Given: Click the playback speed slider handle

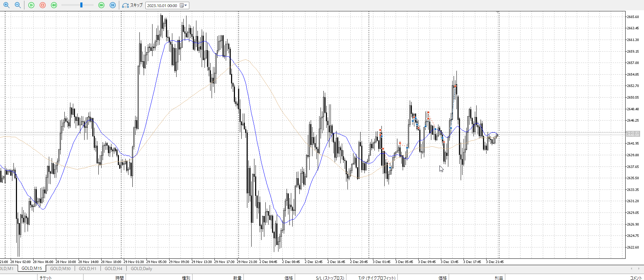Looking at the screenshot, I should (x=81, y=5).
